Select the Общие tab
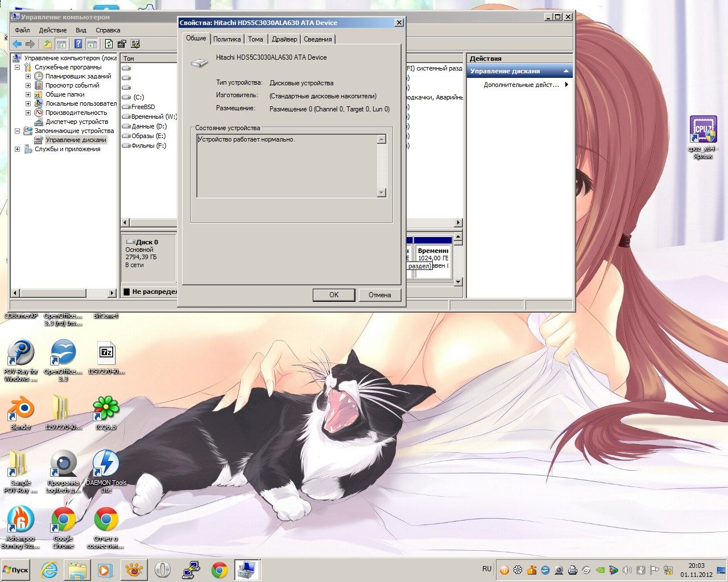 click(x=196, y=38)
